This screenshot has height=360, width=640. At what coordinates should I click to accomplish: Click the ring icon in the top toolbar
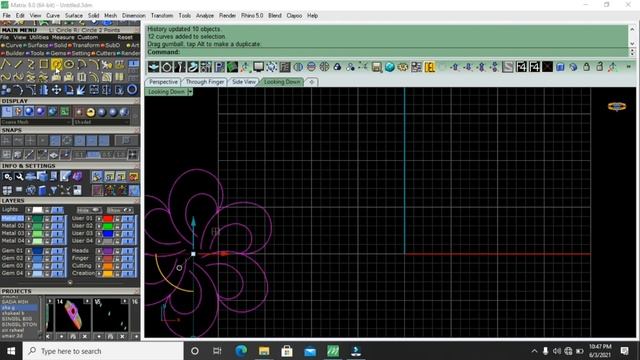tap(167, 67)
